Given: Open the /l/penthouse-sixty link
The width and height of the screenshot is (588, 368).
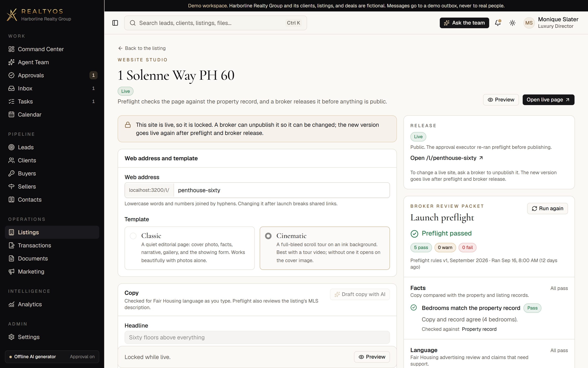Looking at the screenshot, I should (x=447, y=158).
